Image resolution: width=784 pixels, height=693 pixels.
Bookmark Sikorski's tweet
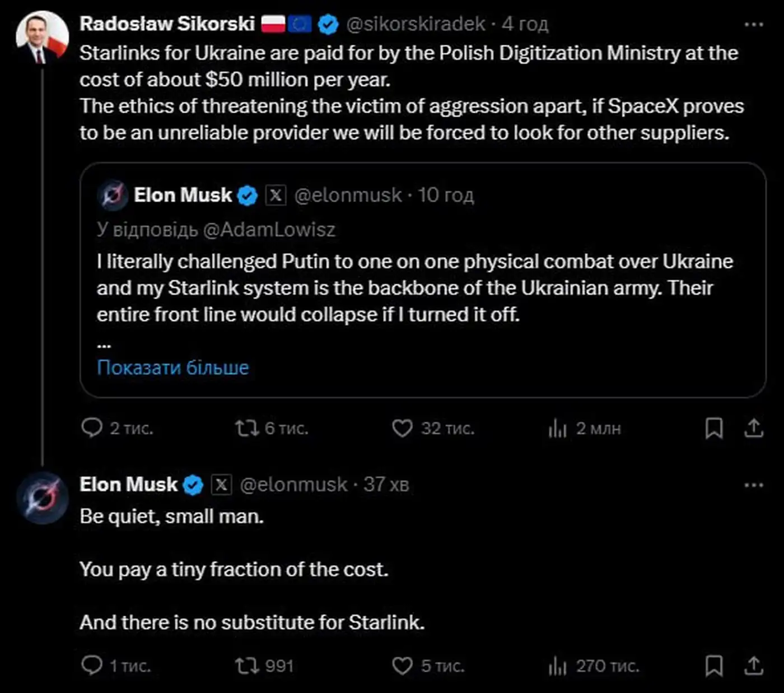[714, 429]
